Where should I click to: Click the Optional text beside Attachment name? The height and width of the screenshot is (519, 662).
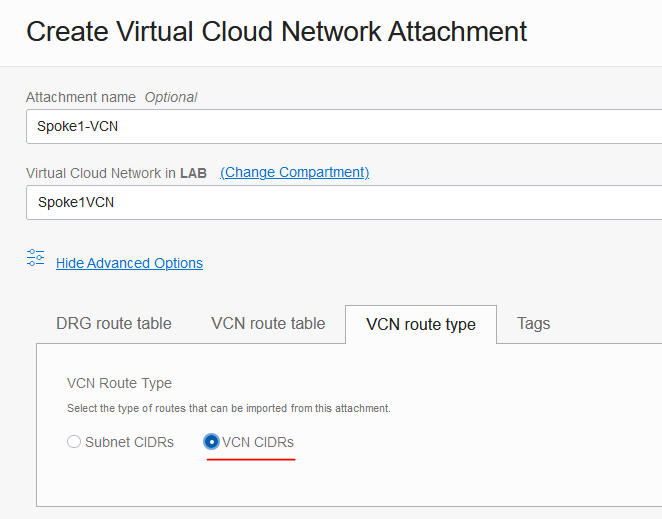pyautogui.click(x=171, y=97)
